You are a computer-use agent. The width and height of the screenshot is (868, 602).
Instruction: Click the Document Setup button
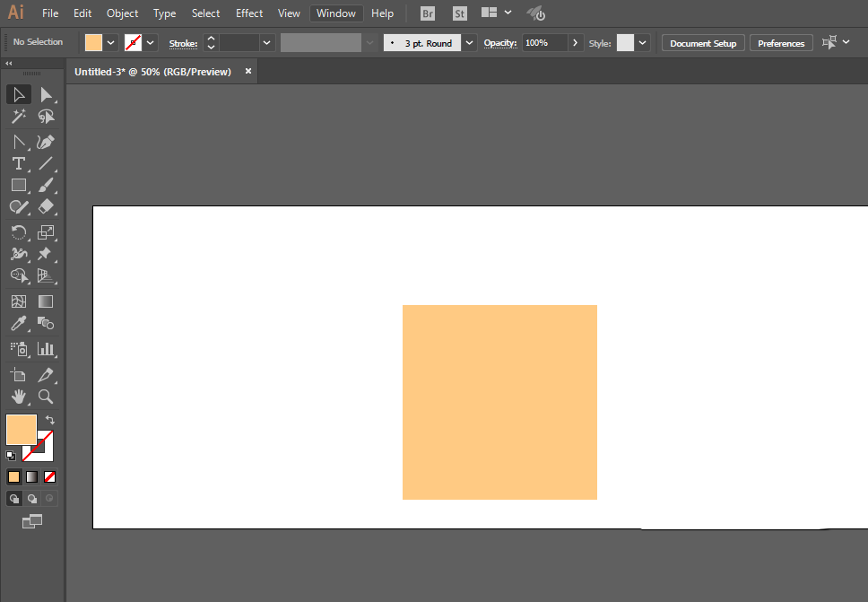coord(703,43)
